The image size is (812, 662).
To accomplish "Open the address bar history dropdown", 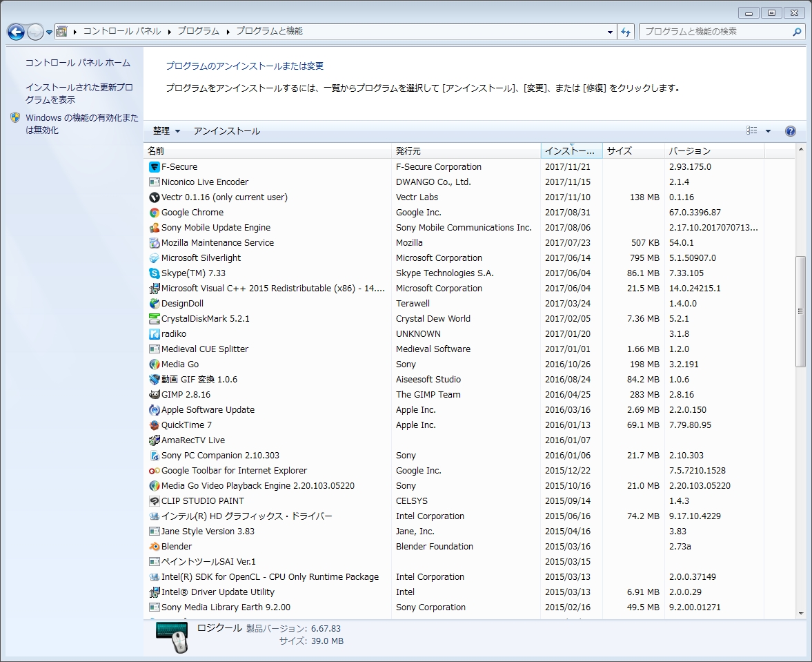I will 610,32.
